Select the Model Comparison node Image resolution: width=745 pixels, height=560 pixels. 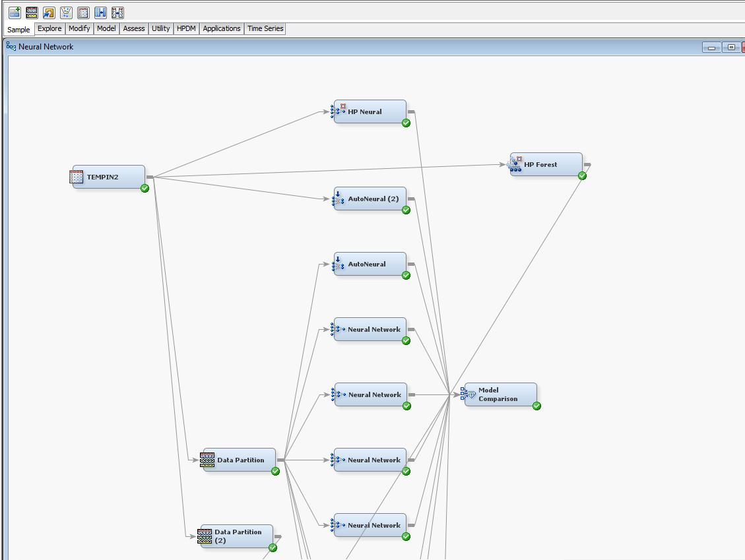500,394
